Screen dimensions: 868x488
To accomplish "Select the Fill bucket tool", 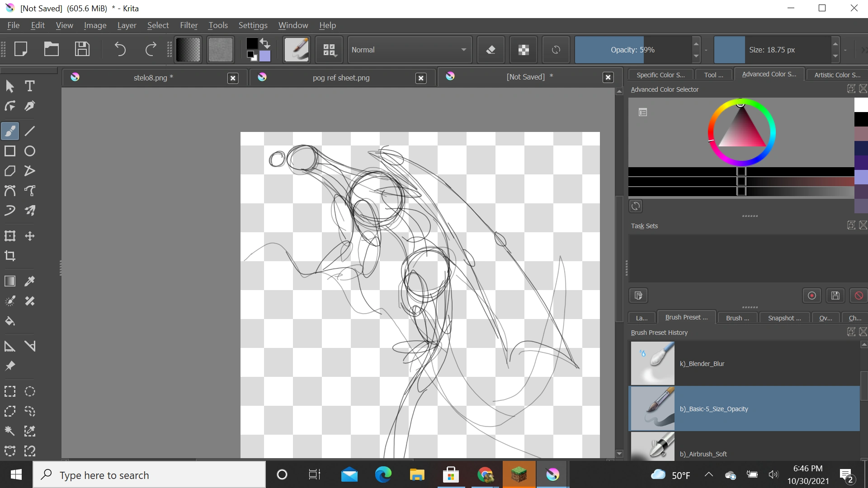I will click(10, 321).
